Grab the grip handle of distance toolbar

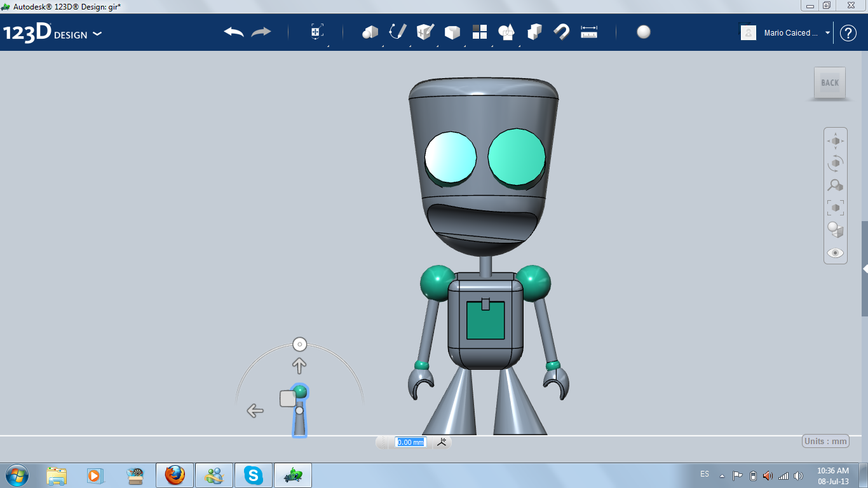click(383, 442)
